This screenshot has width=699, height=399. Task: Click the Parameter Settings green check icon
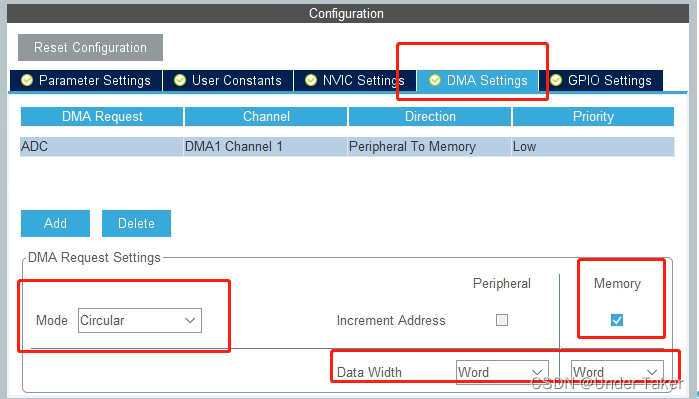27,80
